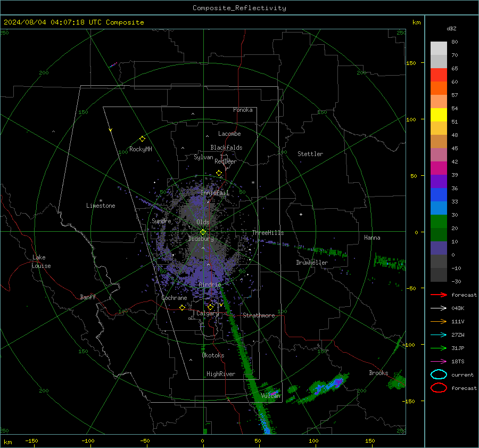Click the slate purple 10-0 dBZ swatch
This screenshot has width=479, height=448.
click(439, 248)
